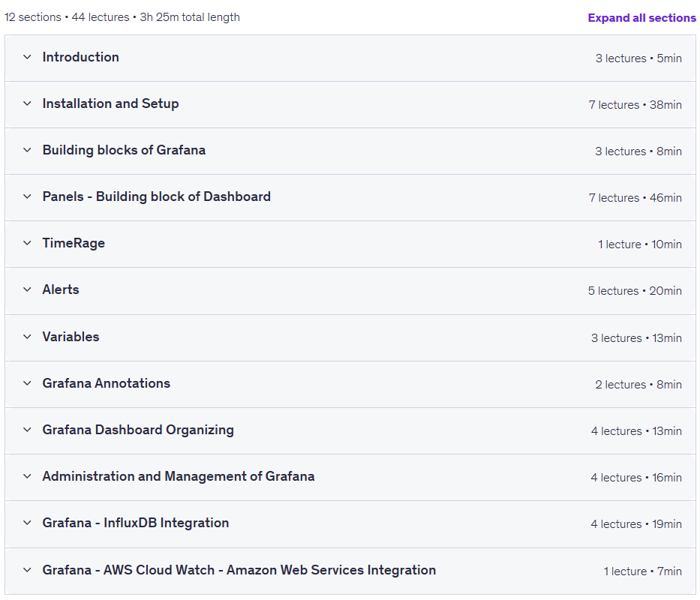Expand Installation and Setup chevron
This screenshot has height=600, width=700.
(27, 103)
